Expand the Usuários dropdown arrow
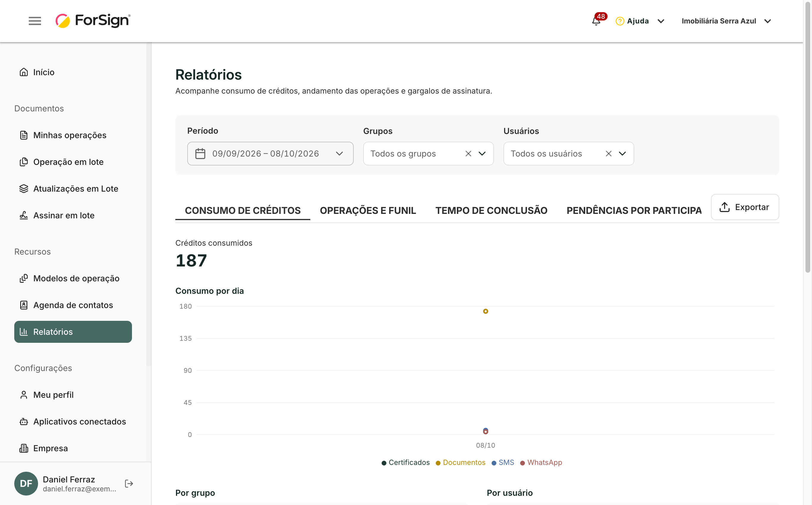 coord(622,154)
